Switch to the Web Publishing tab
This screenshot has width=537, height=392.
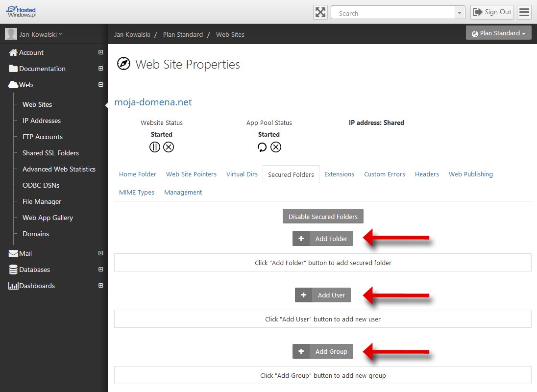coord(471,174)
